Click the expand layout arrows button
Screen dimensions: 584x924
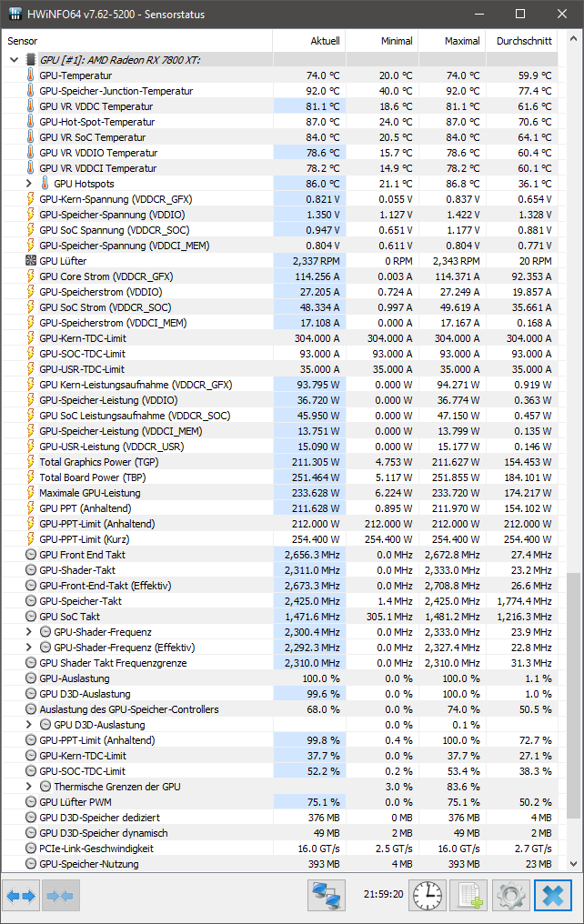pyautogui.click(x=22, y=896)
